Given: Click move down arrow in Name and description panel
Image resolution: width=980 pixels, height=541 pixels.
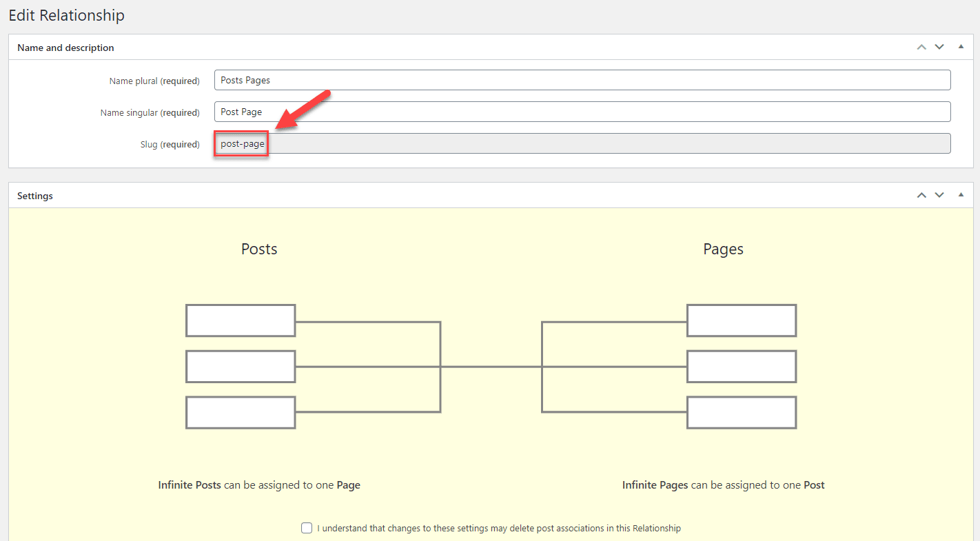Looking at the screenshot, I should 939,48.
